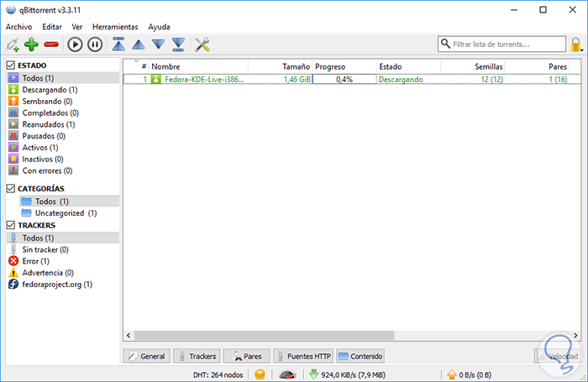The width and height of the screenshot is (588, 382).
Task: Filter by fedoraproject.org (1) tracker
Action: click(x=63, y=284)
